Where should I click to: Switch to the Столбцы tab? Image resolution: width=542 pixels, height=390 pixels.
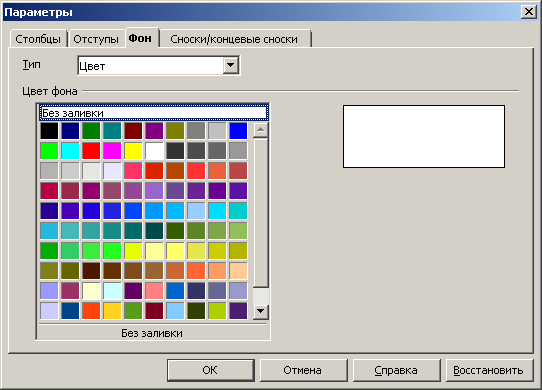point(38,39)
